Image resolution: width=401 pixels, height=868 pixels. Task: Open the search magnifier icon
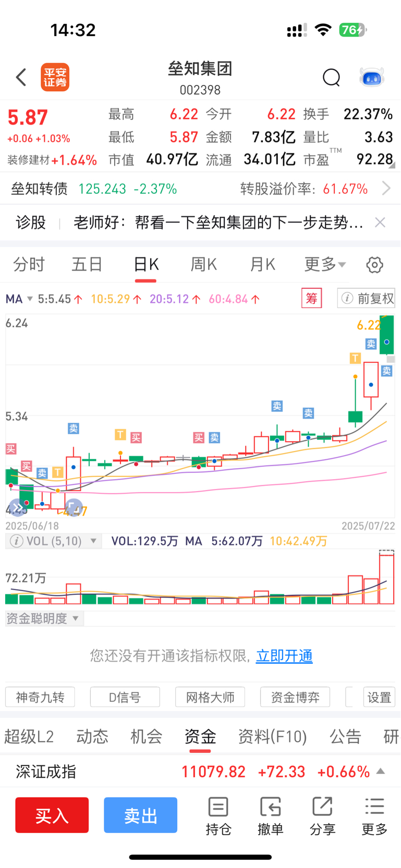pyautogui.click(x=331, y=77)
